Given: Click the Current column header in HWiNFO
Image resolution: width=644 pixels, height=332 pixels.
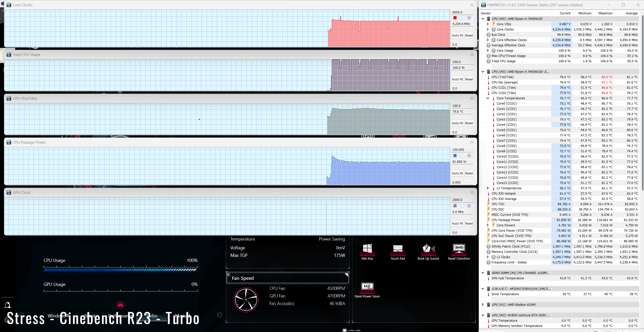Looking at the screenshot, I should 565,13.
